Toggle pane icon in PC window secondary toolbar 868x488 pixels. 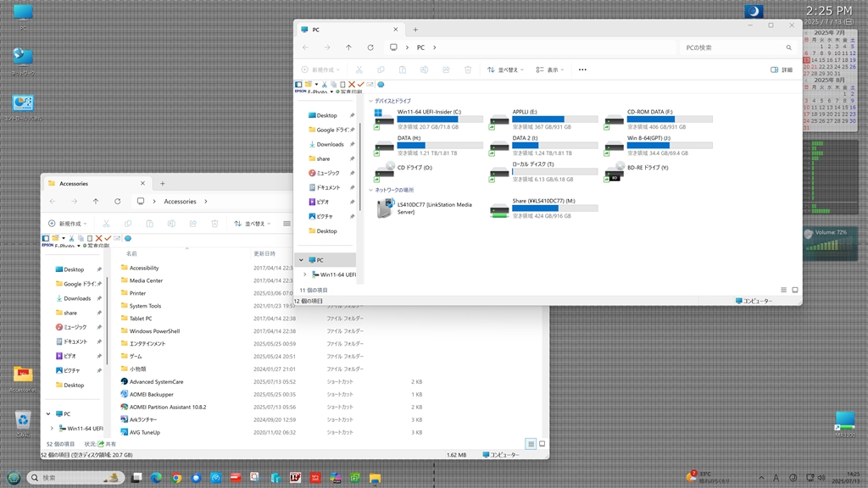click(298, 85)
